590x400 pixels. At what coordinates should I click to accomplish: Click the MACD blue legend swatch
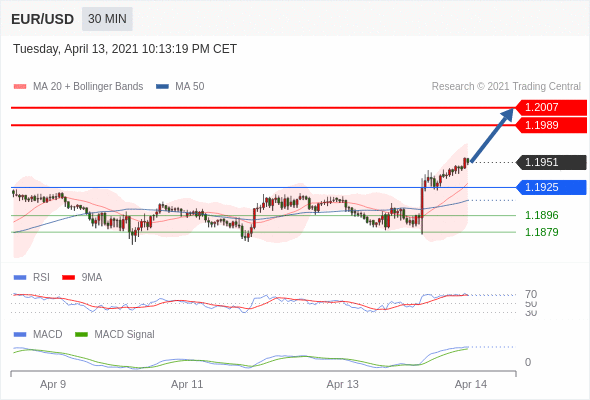[20, 335]
